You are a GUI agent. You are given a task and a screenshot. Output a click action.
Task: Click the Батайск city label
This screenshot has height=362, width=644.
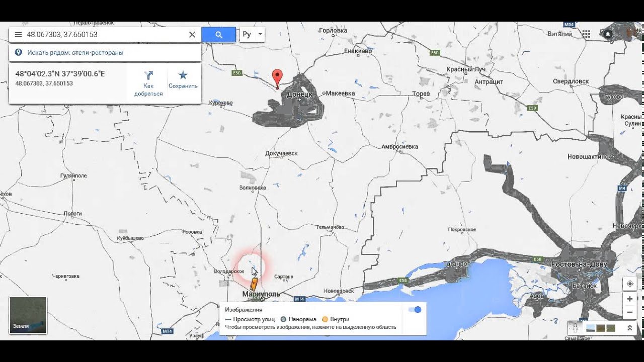[584, 286]
